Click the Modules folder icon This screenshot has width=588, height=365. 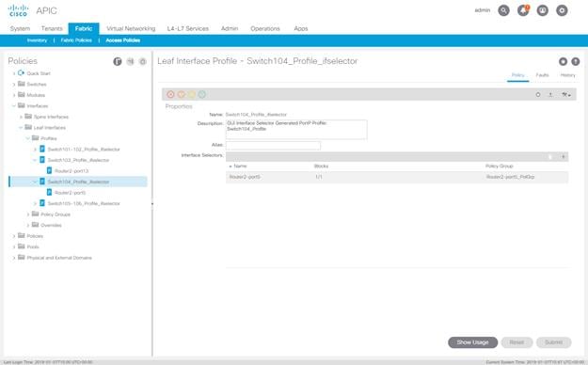[x=22, y=95]
